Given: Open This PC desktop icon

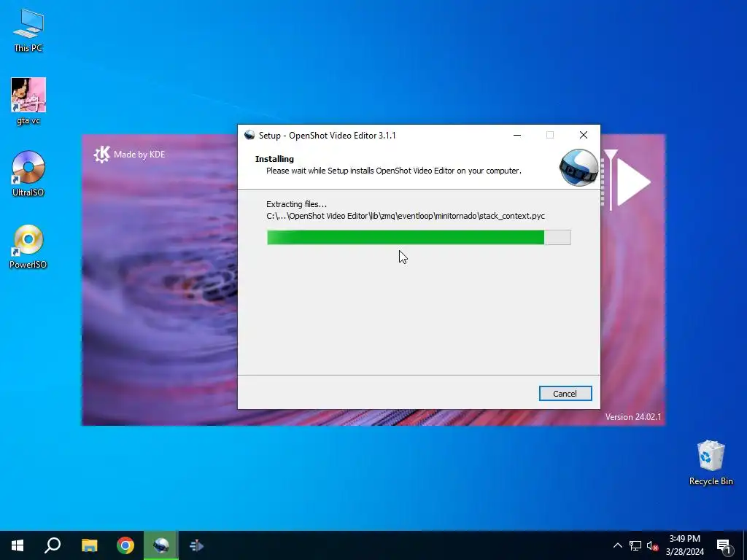Looking at the screenshot, I should click(28, 30).
